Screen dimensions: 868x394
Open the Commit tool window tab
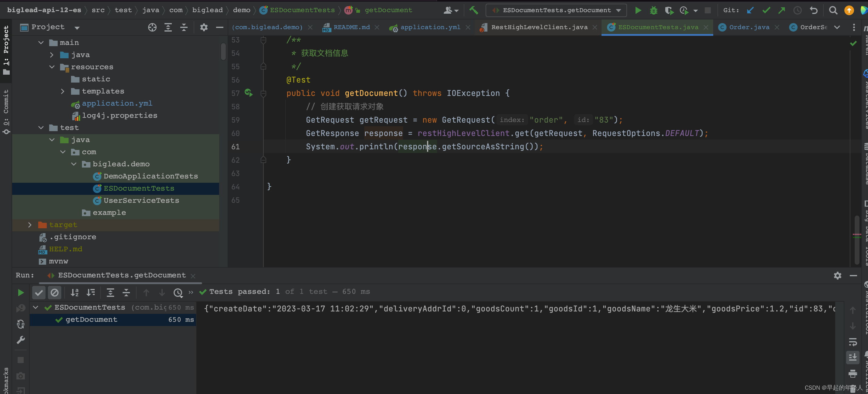[6, 111]
